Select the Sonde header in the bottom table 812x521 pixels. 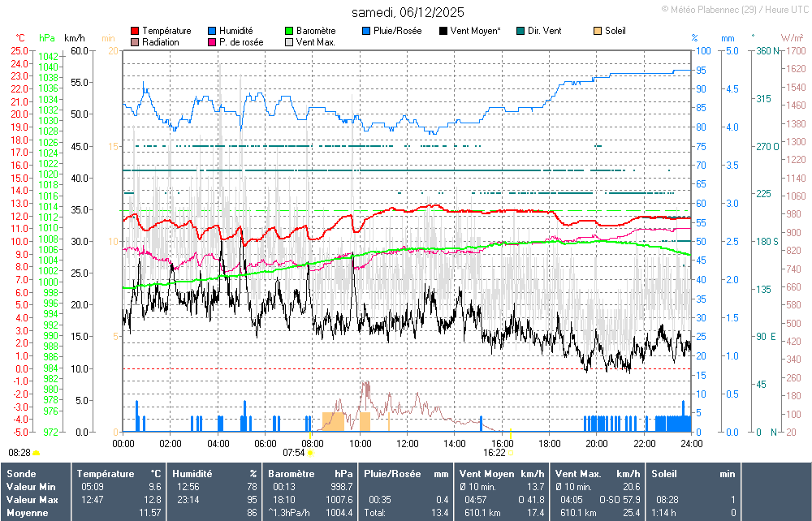coord(21,473)
